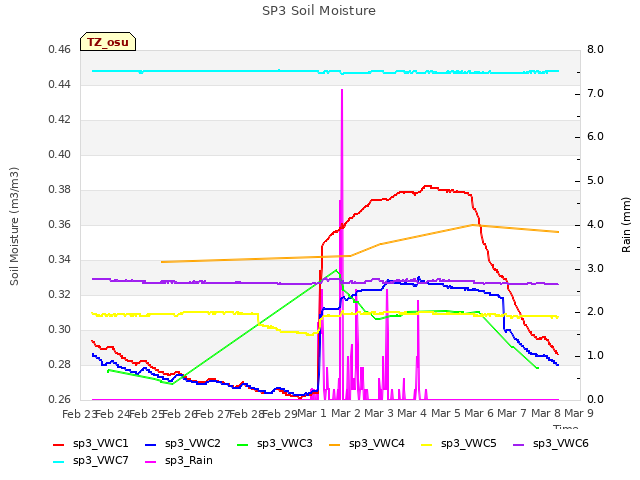Click the Feb 26 date tick label

(179, 414)
